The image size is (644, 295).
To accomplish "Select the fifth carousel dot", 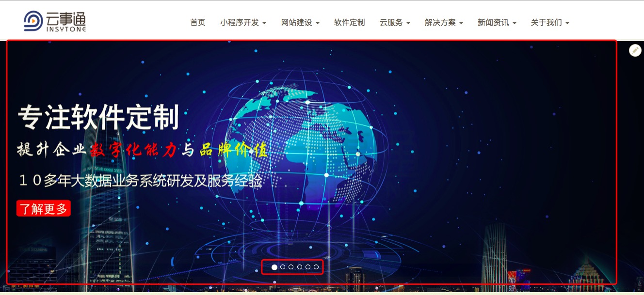I will (309, 266).
